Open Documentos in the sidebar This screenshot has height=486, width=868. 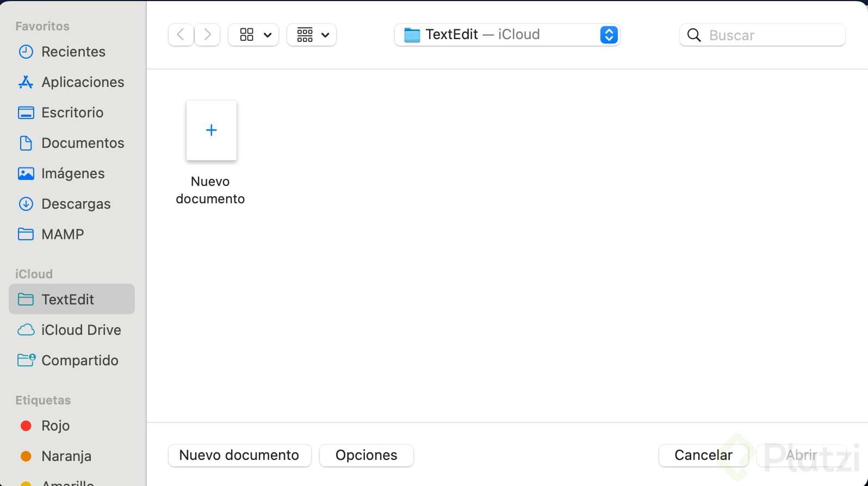coord(72,143)
